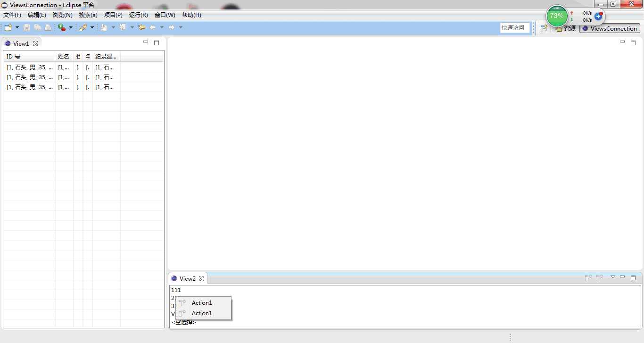Click the Back navigation arrow icon

(153, 28)
